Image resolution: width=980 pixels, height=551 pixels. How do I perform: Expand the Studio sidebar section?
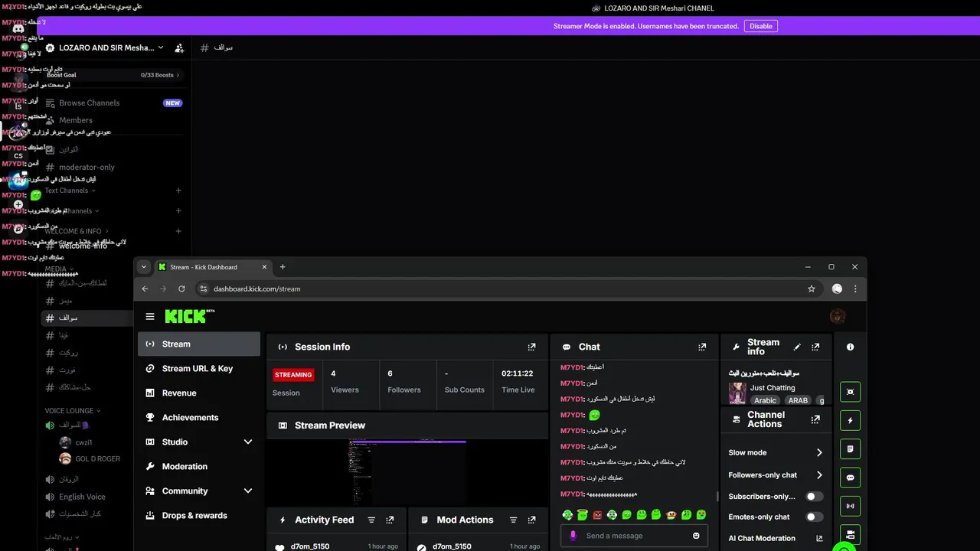pyautogui.click(x=247, y=442)
